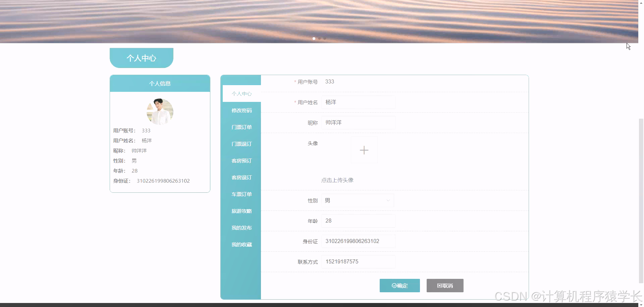Click the 用户账号 value 333 in form

(x=330, y=81)
